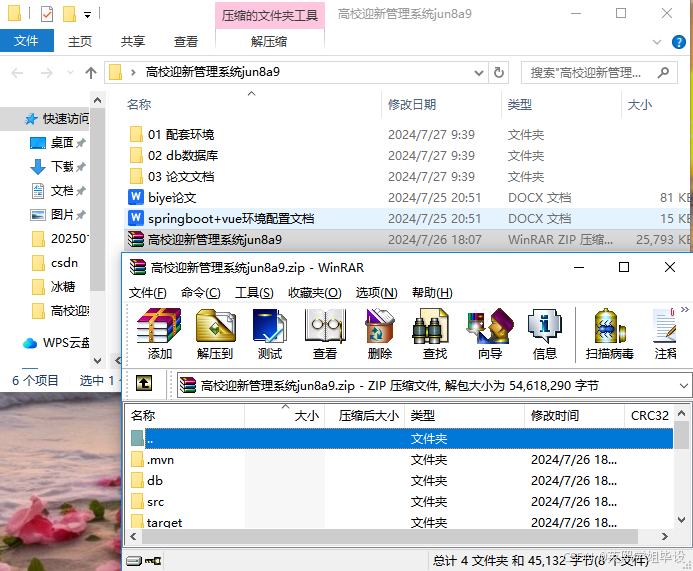This screenshot has width=693, height=571.
Task: Sort Explorer list by 修改日期 column
Action: pos(442,105)
